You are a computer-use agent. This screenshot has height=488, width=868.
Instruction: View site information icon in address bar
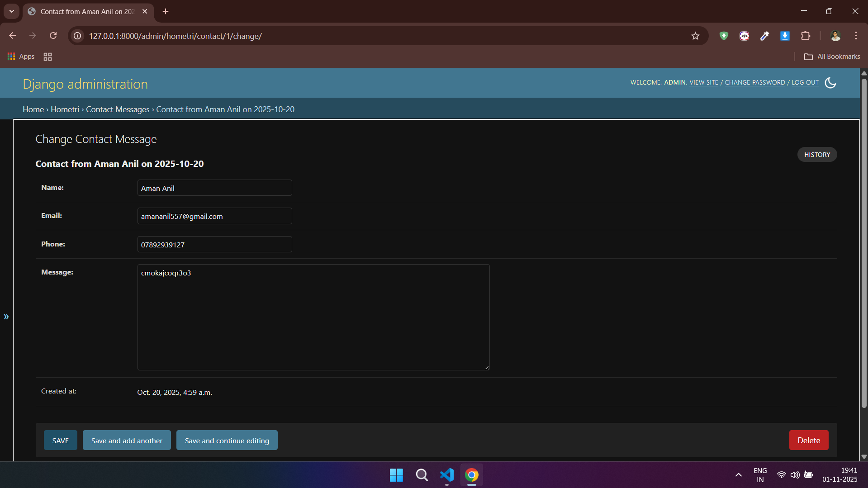click(78, 36)
